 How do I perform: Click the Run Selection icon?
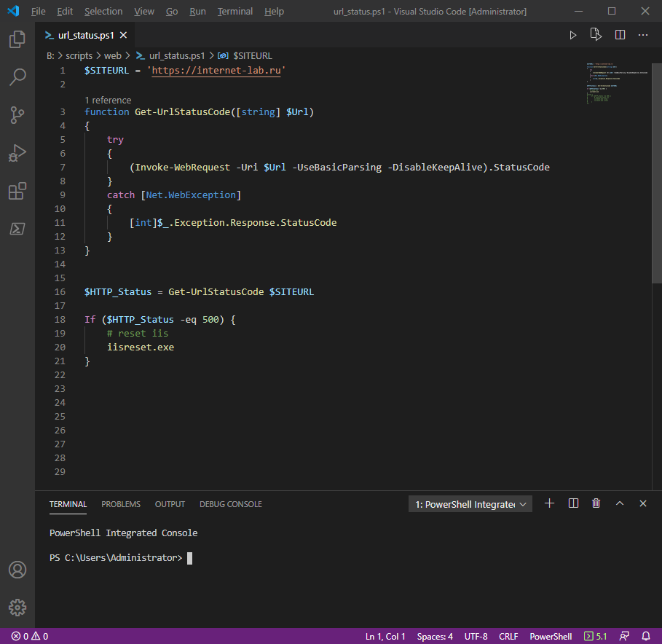coord(596,35)
